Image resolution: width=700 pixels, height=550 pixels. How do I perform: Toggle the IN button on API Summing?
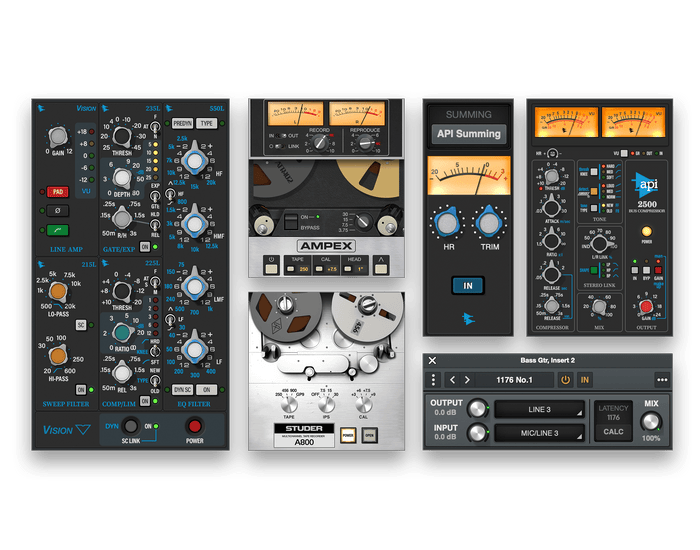pos(468,286)
